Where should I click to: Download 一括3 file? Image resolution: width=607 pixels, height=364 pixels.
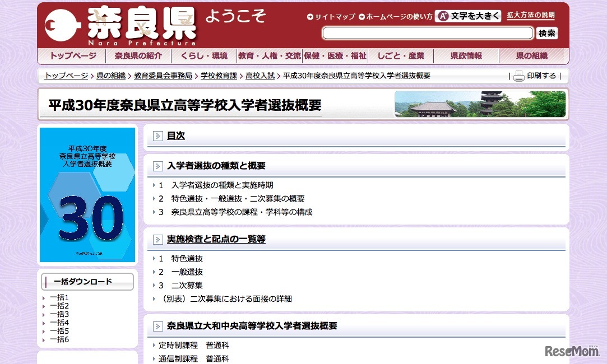[59, 315]
